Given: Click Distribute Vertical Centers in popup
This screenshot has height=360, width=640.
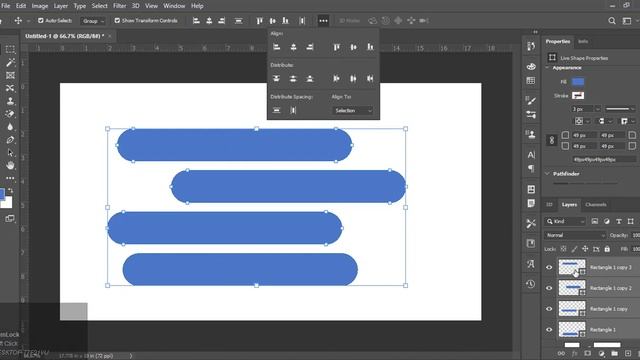Looking at the screenshot, I should 293,78.
